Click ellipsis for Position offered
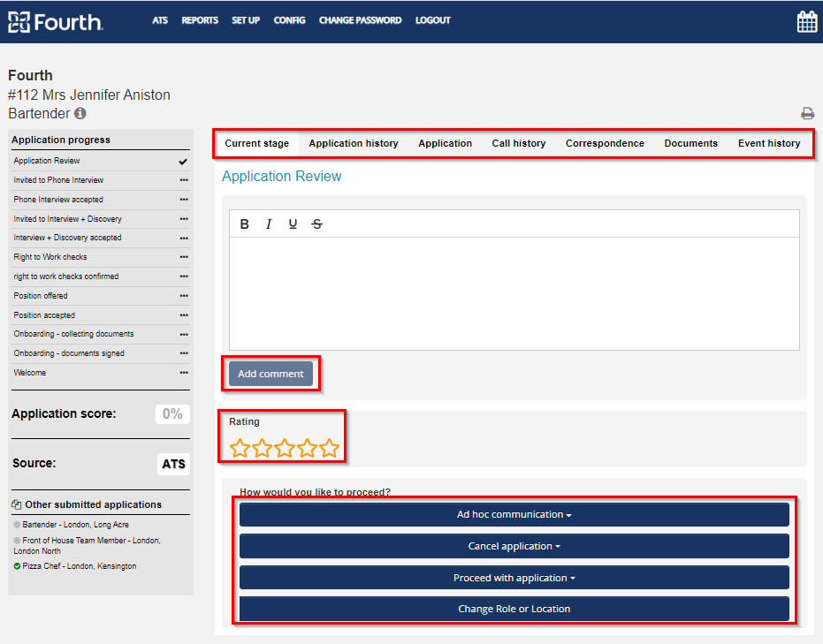Screen dimensions: 823x644 click(x=184, y=296)
